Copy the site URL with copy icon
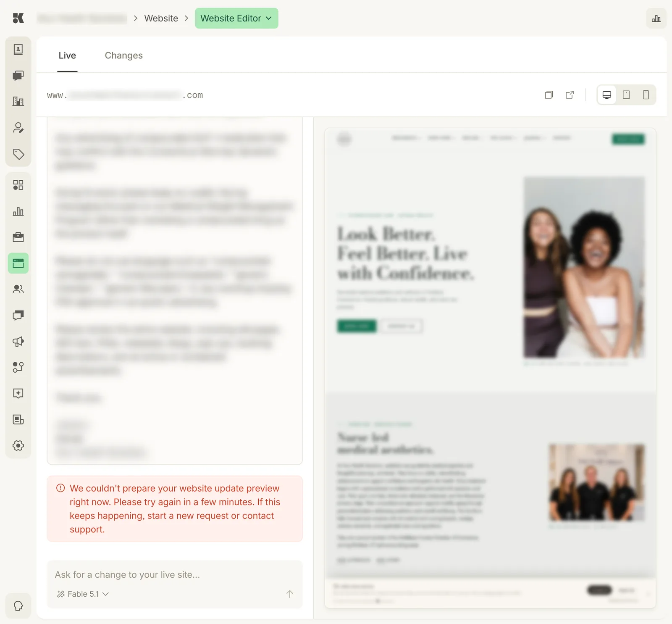The width and height of the screenshot is (672, 624). coord(549,95)
